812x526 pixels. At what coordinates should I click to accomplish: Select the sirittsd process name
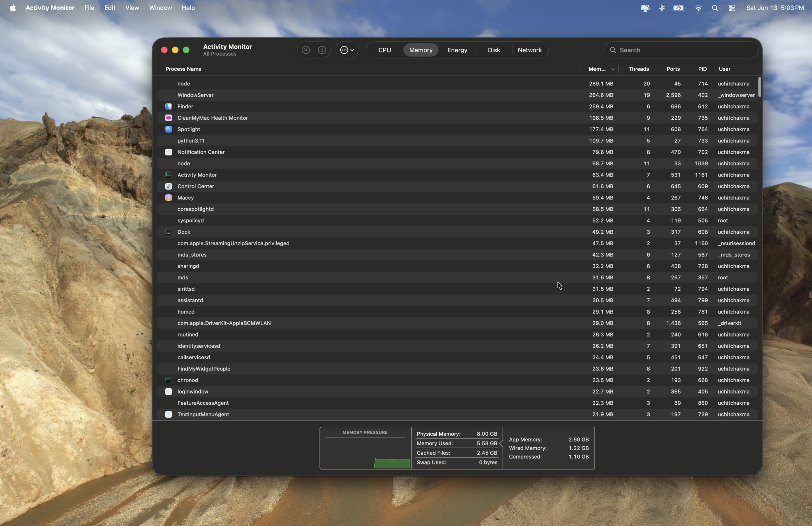point(186,289)
